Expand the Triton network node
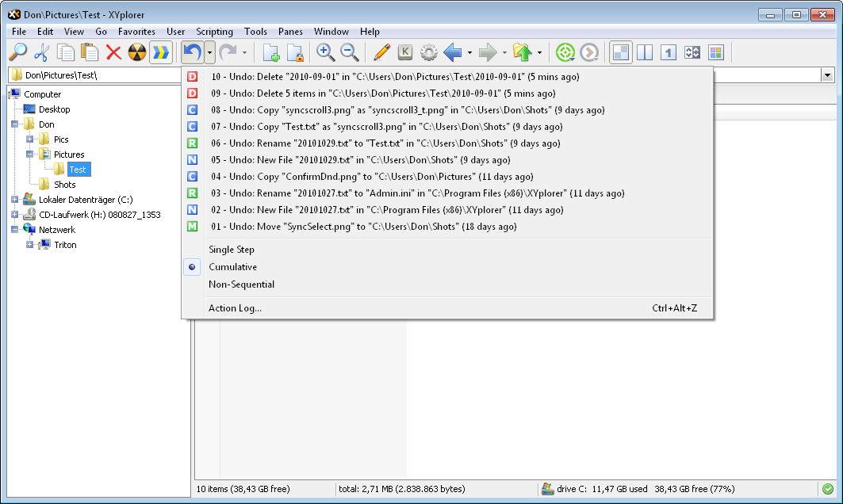843x504 pixels. coord(29,245)
